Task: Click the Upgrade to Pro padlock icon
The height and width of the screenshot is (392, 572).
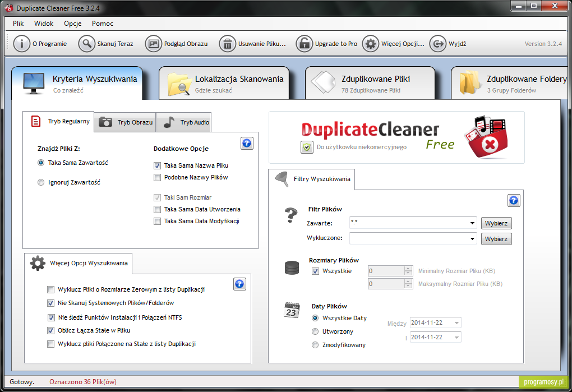Action: (x=305, y=44)
